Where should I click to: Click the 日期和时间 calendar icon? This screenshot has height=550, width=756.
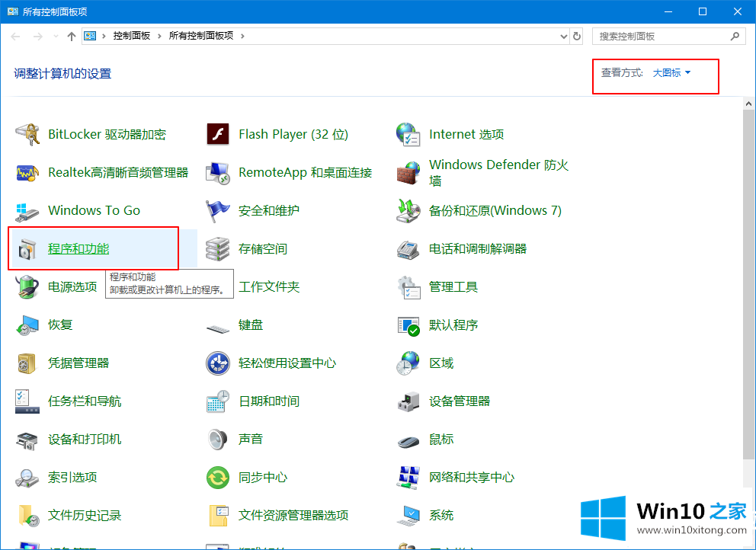[x=218, y=401]
